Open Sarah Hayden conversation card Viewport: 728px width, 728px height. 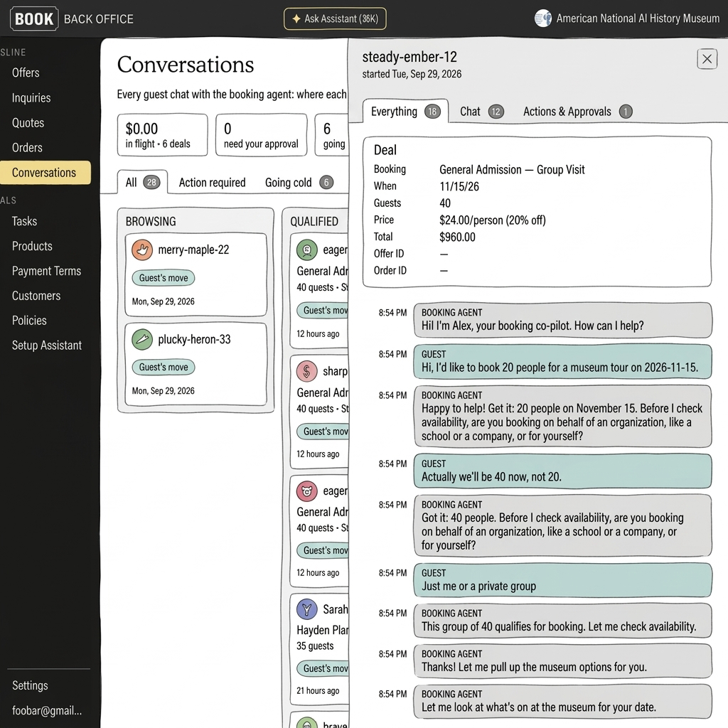point(319,648)
